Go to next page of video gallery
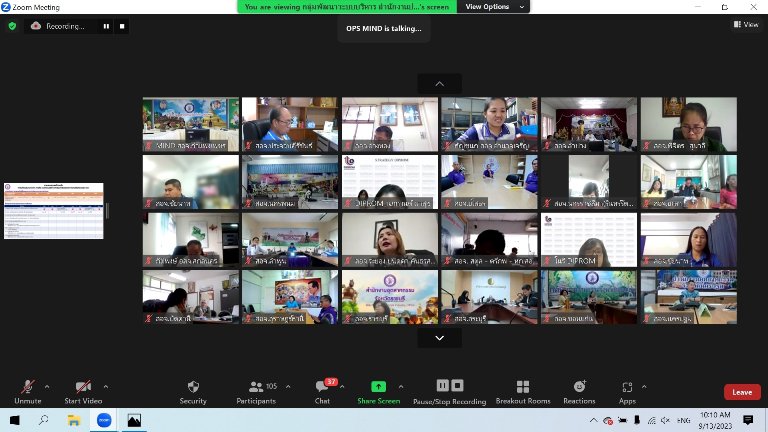 (439, 338)
